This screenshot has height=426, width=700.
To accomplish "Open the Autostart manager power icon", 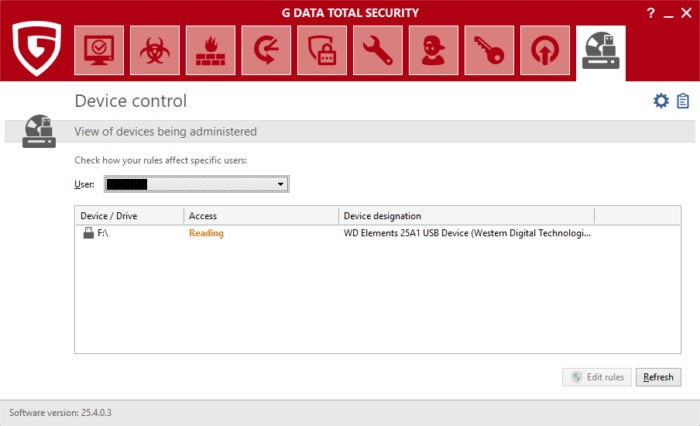I will 545,50.
